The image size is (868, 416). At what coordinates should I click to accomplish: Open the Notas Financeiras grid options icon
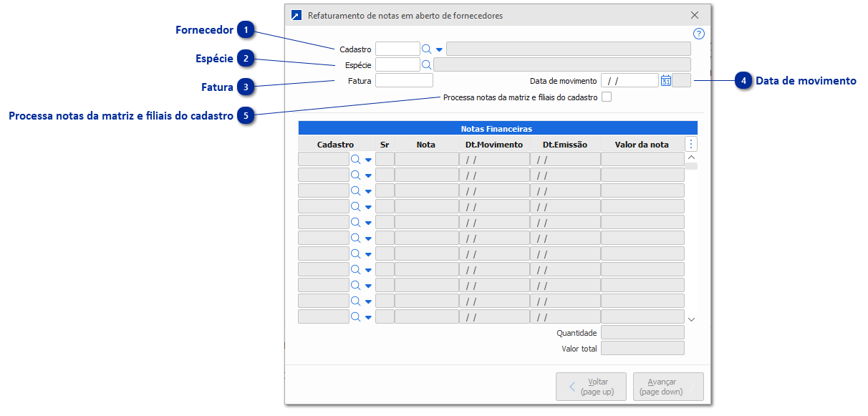(x=690, y=143)
